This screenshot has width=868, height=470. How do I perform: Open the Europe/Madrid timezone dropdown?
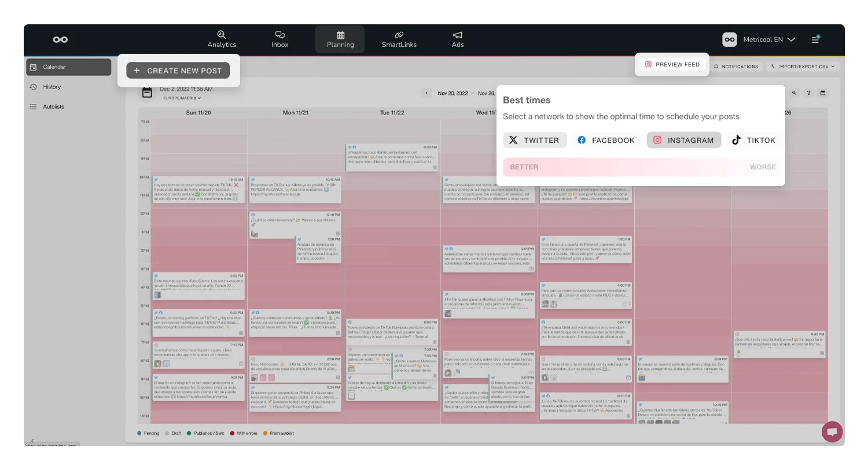[x=182, y=98]
